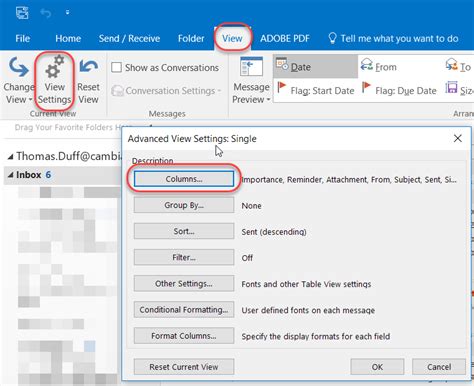Open the Message Preview icon
Image resolution: width=474 pixels, height=386 pixels.
(251, 67)
